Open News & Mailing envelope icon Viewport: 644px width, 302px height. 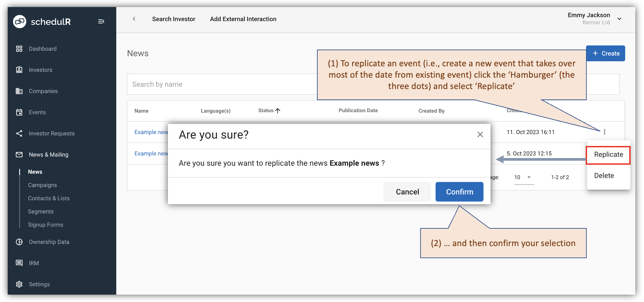coord(19,154)
